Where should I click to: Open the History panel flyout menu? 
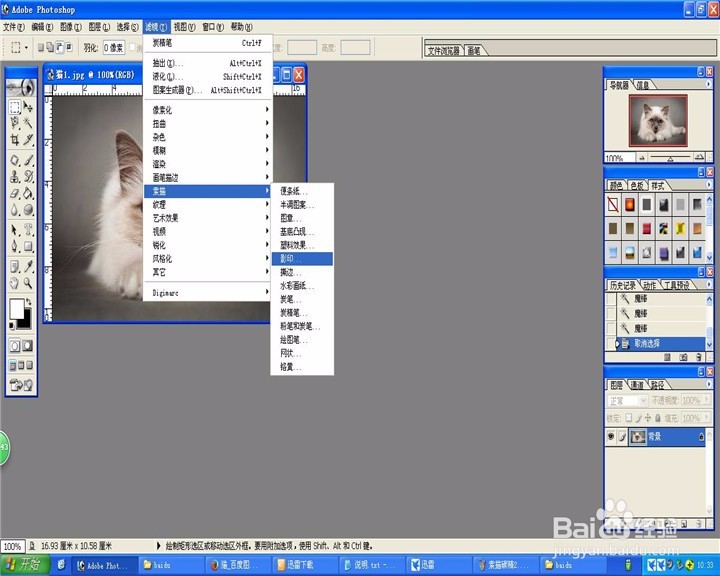click(x=709, y=285)
